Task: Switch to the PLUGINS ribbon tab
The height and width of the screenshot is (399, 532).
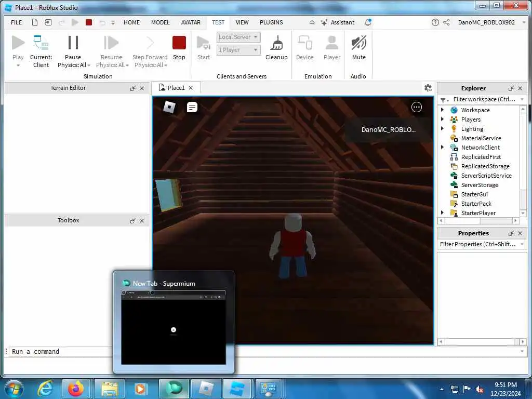Action: pyautogui.click(x=271, y=22)
